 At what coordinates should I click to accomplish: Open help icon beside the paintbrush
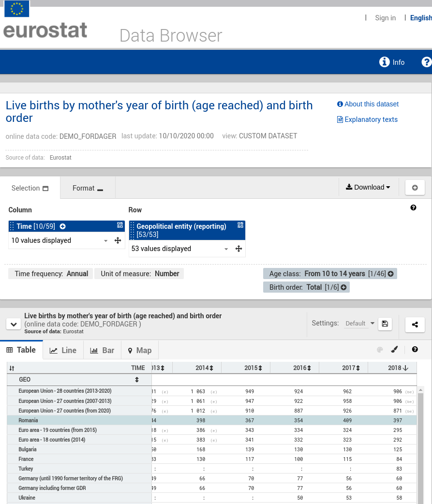pos(415,350)
